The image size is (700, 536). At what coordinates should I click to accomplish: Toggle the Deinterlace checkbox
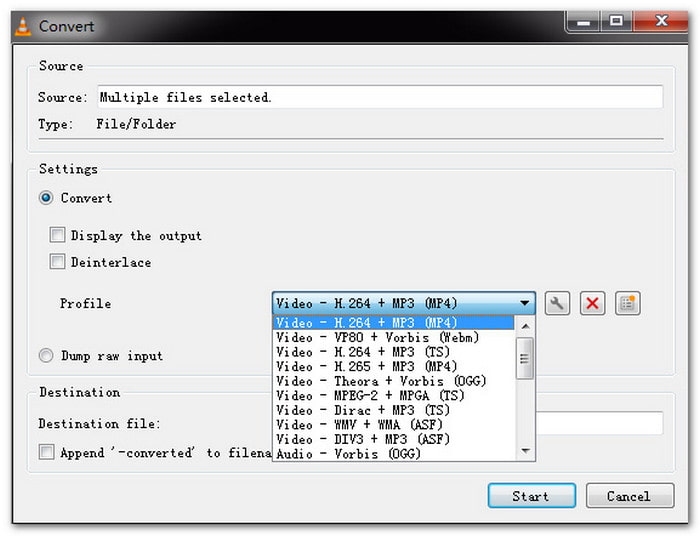pyautogui.click(x=57, y=262)
